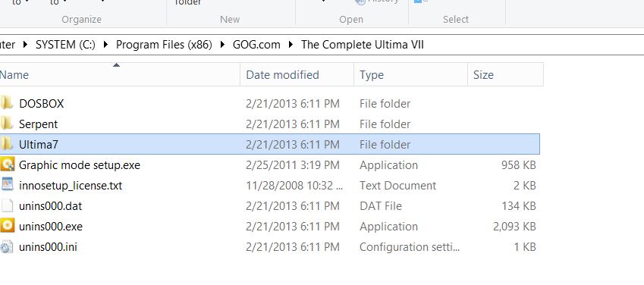Image resolution: width=644 pixels, height=285 pixels.
Task: Go to the GOG.com breadcrumb
Action: point(256,45)
